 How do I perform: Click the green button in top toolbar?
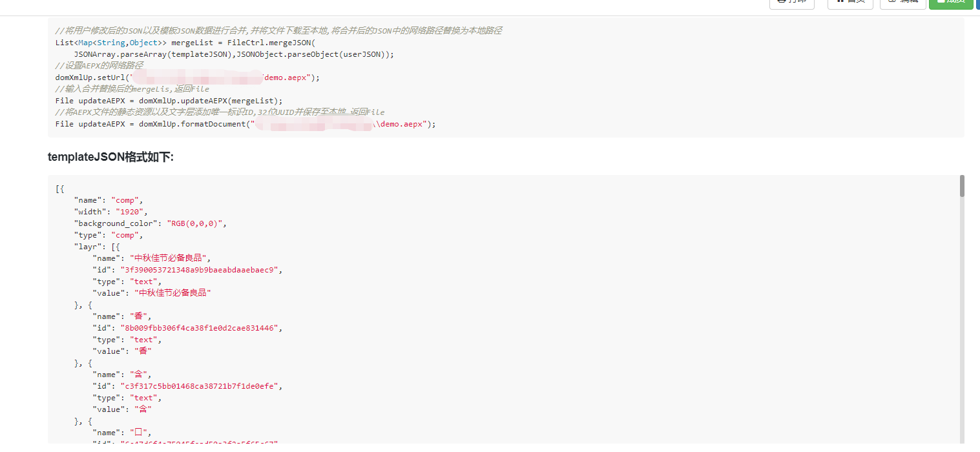(951, 3)
